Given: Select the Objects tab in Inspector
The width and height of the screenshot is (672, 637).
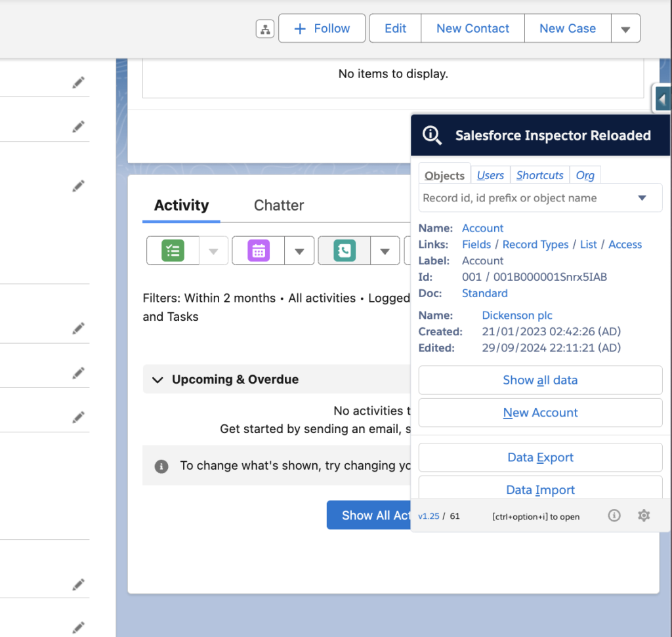Looking at the screenshot, I should tap(444, 176).
